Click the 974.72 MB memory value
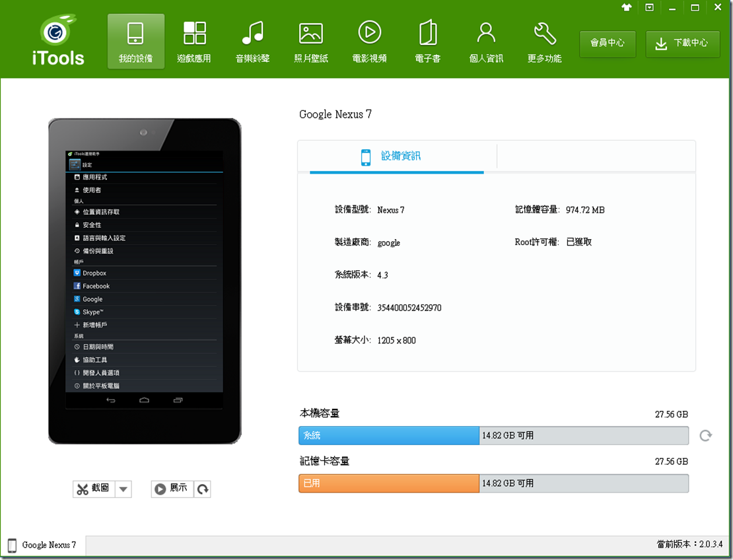Image resolution: width=733 pixels, height=560 pixels. click(585, 210)
